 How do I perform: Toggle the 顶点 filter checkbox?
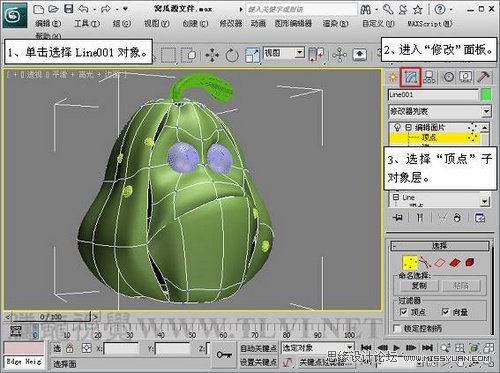[403, 312]
